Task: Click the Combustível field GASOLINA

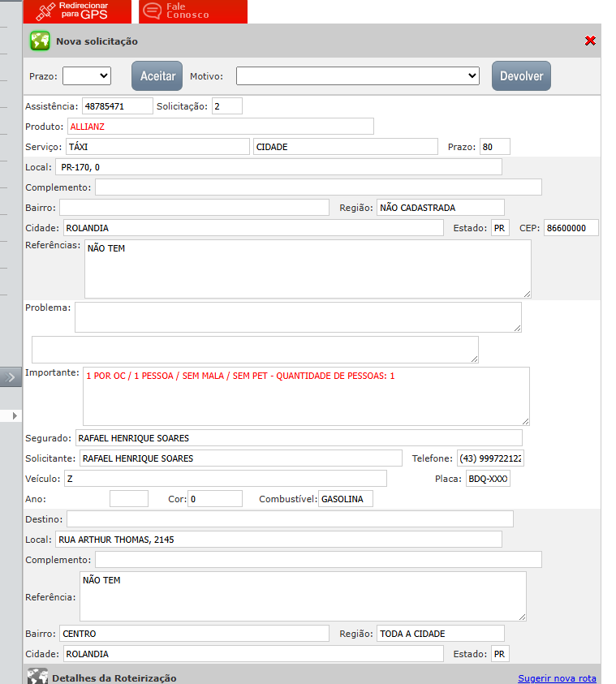Action: tap(346, 499)
